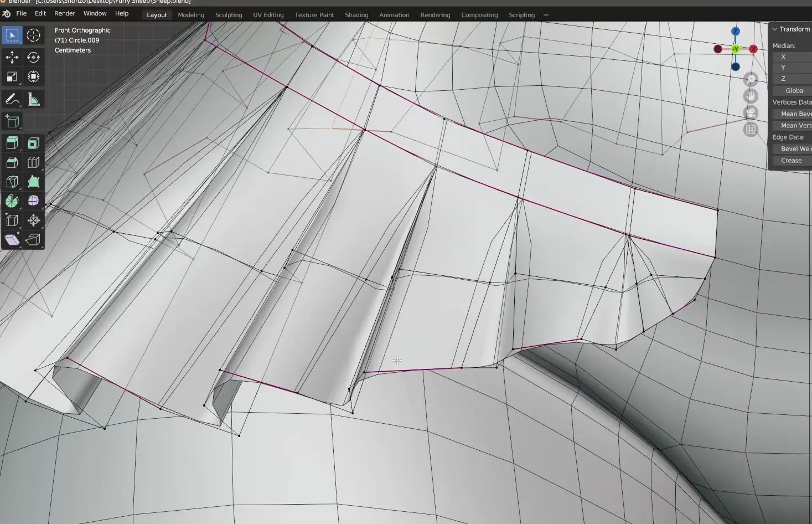This screenshot has width=812, height=524.
Task: Choose the Loop Cut tool
Action: [x=33, y=162]
